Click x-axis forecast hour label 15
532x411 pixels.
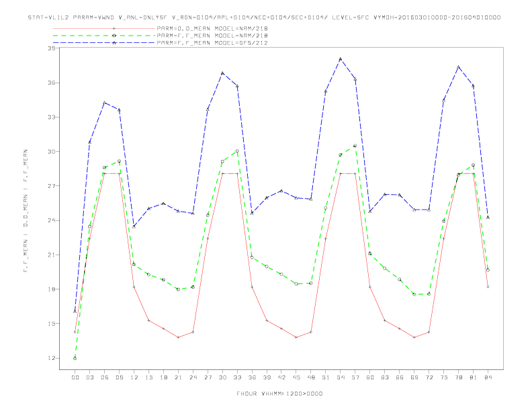[x=148, y=377]
